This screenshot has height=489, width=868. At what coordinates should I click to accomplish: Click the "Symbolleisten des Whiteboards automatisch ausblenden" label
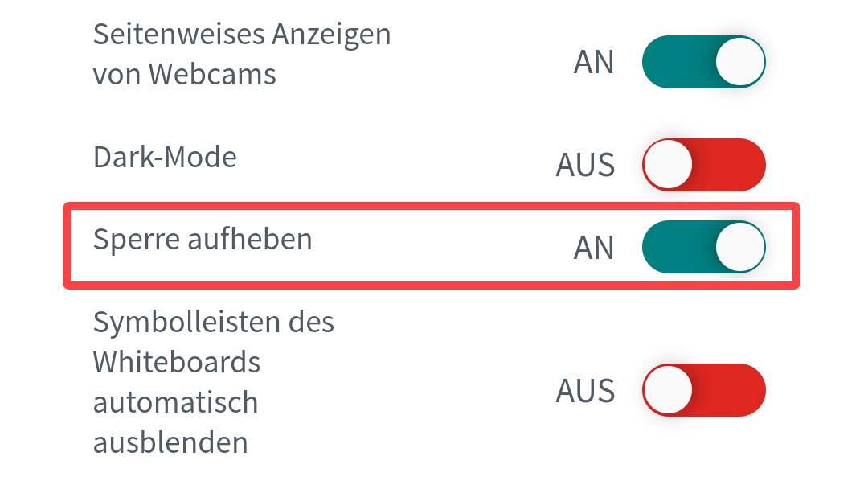[214, 382]
